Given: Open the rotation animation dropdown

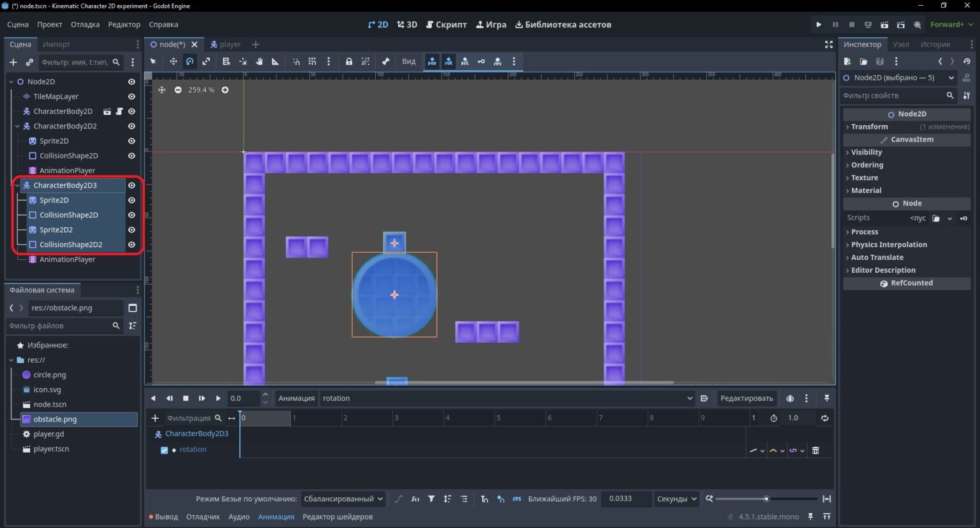Looking at the screenshot, I should 507,398.
